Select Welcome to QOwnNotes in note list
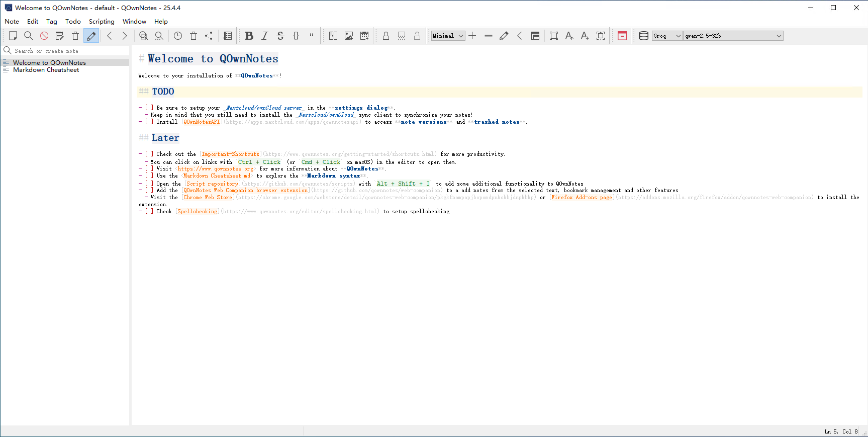 click(x=65, y=62)
